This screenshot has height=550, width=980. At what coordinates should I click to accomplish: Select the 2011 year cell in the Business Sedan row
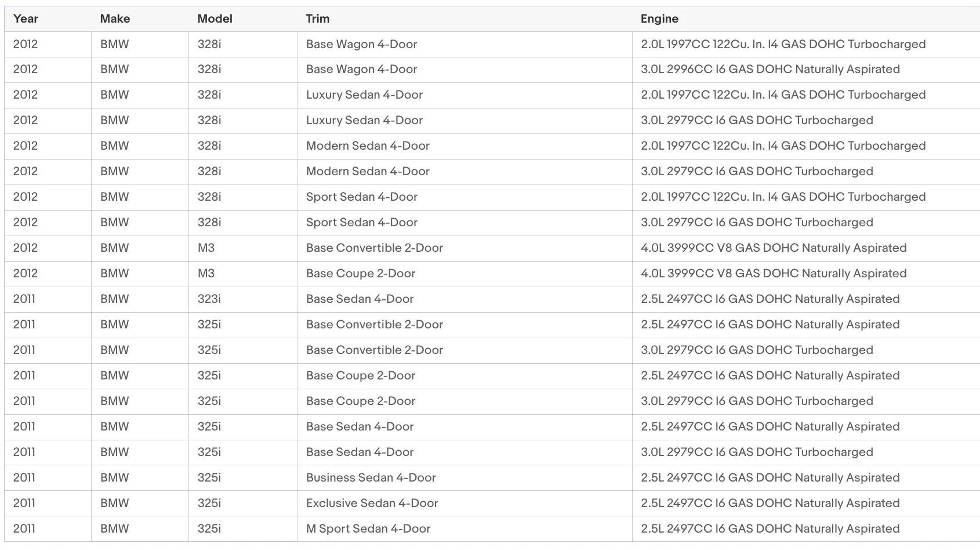(x=48, y=478)
